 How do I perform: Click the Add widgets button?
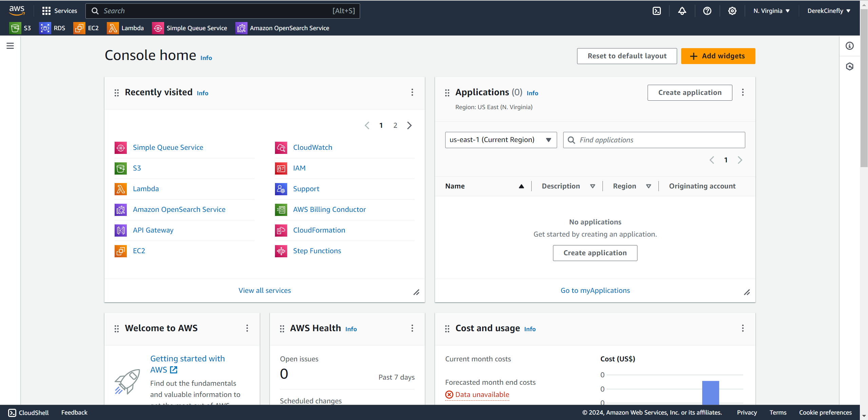pyautogui.click(x=718, y=56)
